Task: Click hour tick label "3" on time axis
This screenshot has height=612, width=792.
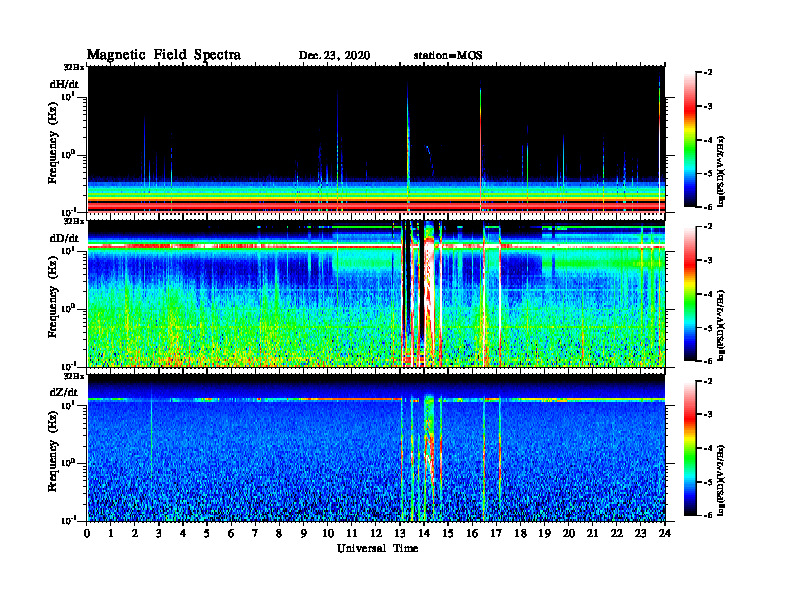Action: point(159,534)
